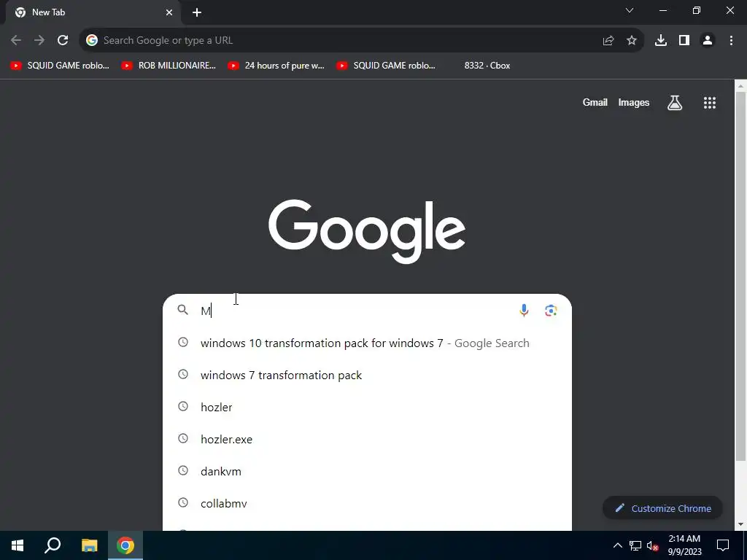Image resolution: width=747 pixels, height=560 pixels.
Task: Open the Google apps grid
Action: (709, 102)
